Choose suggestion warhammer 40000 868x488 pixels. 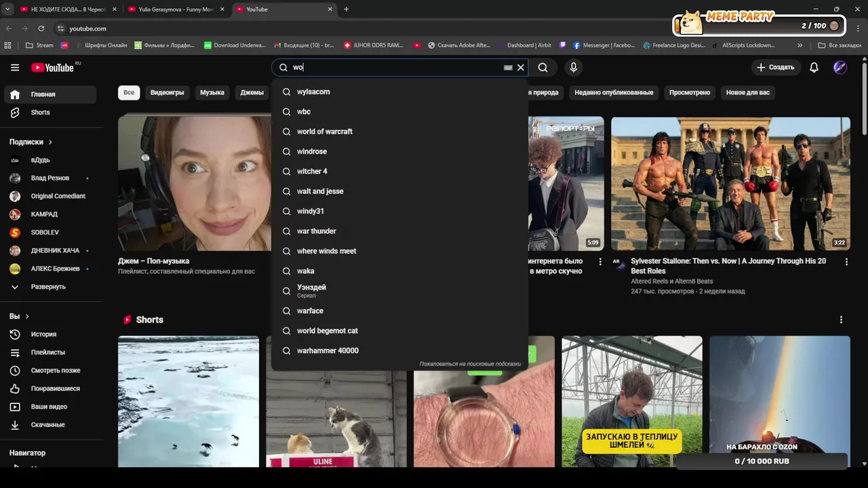[x=399, y=350]
